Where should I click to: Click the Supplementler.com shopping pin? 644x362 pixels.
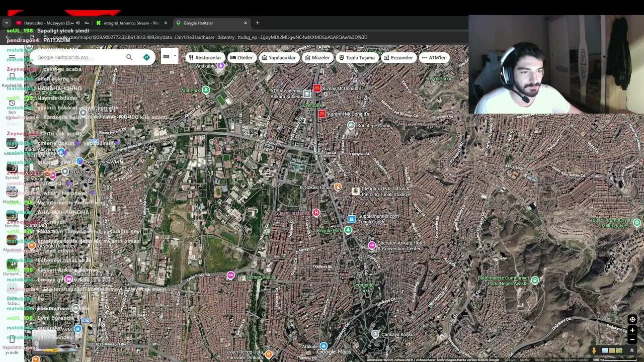pyautogui.click(x=352, y=219)
